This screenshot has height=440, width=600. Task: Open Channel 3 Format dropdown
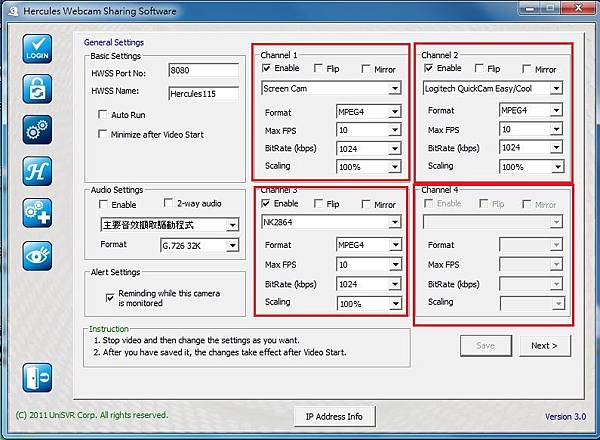[x=368, y=245]
